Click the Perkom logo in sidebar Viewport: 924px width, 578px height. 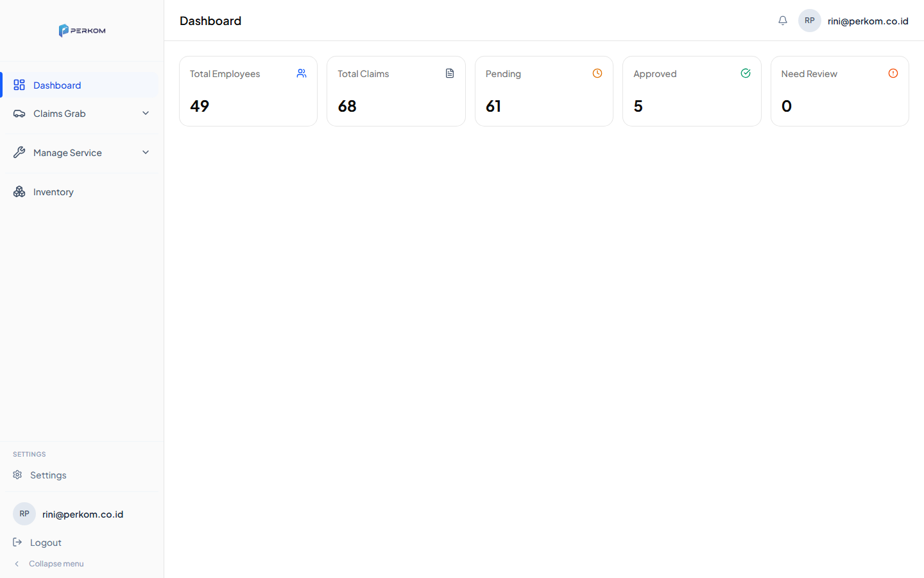82,30
